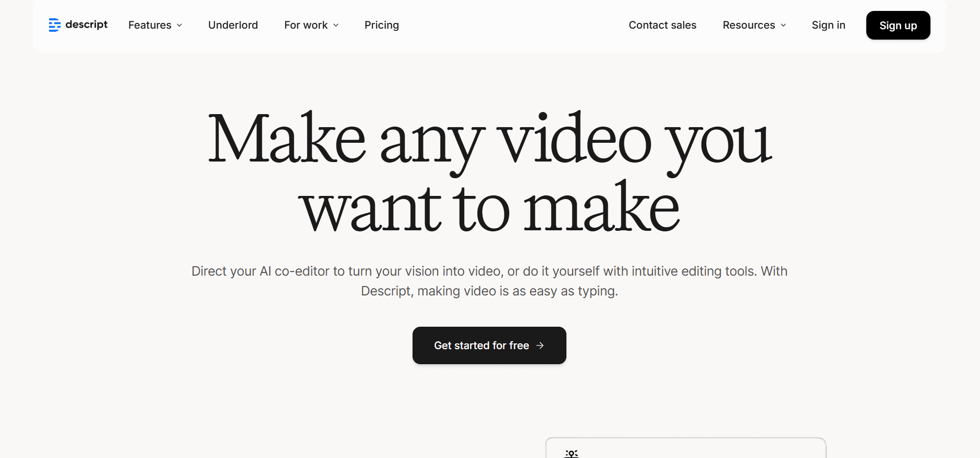Click the Descript logo icon

click(x=55, y=25)
